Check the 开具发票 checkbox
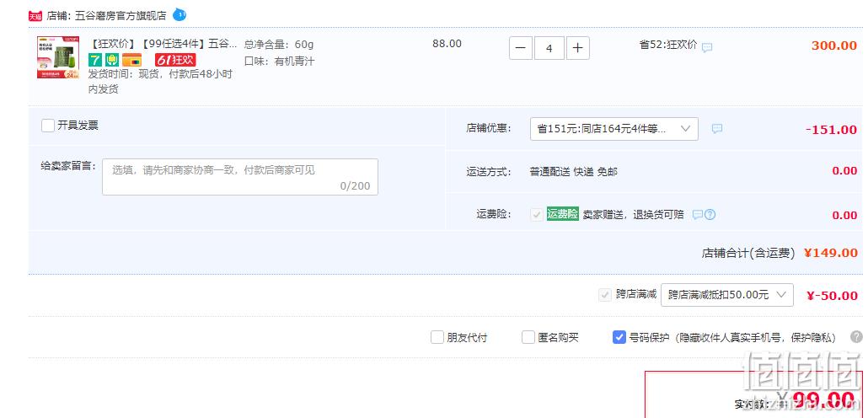Image resolution: width=868 pixels, height=418 pixels. 48,126
